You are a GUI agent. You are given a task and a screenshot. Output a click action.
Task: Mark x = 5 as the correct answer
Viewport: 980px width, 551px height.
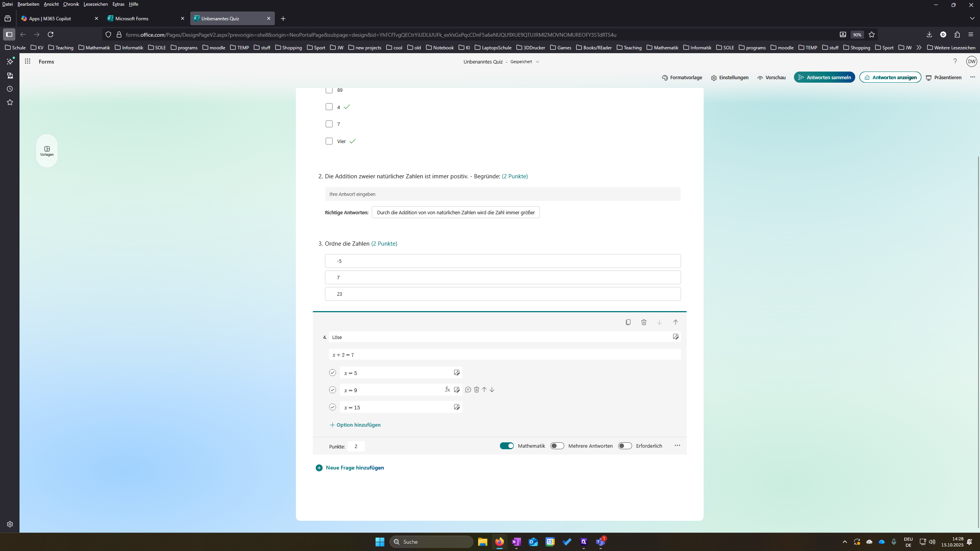click(x=332, y=373)
